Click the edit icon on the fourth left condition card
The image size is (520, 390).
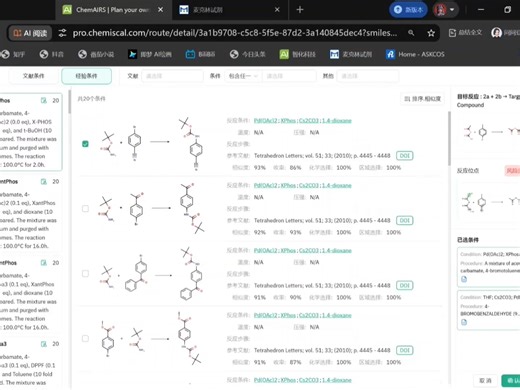coord(44,344)
